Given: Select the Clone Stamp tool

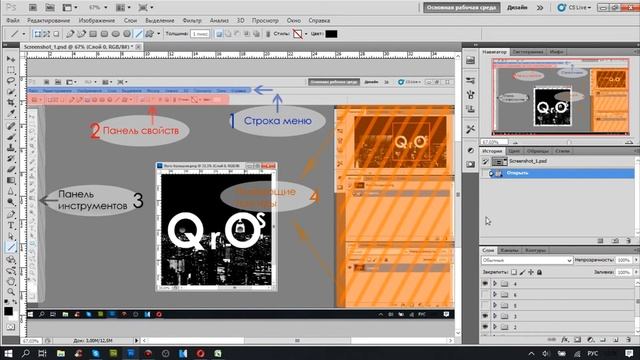Looking at the screenshot, I should pos(11,148).
